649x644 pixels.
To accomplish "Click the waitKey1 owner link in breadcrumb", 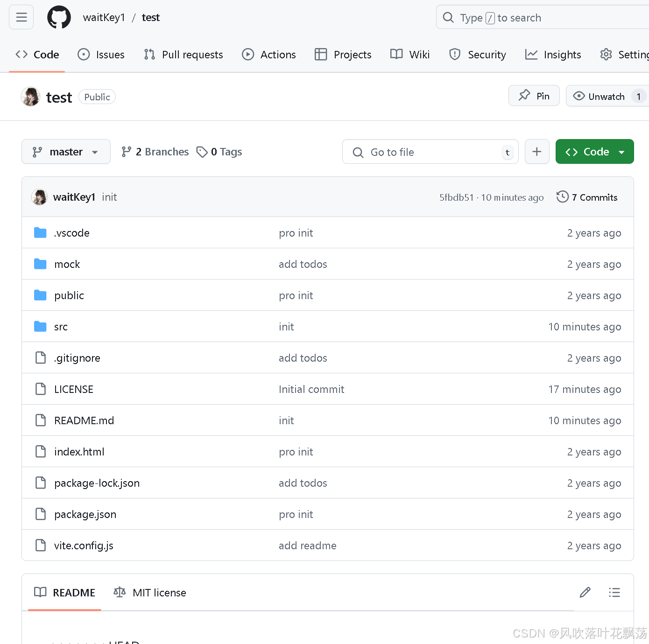I will 104,17.
